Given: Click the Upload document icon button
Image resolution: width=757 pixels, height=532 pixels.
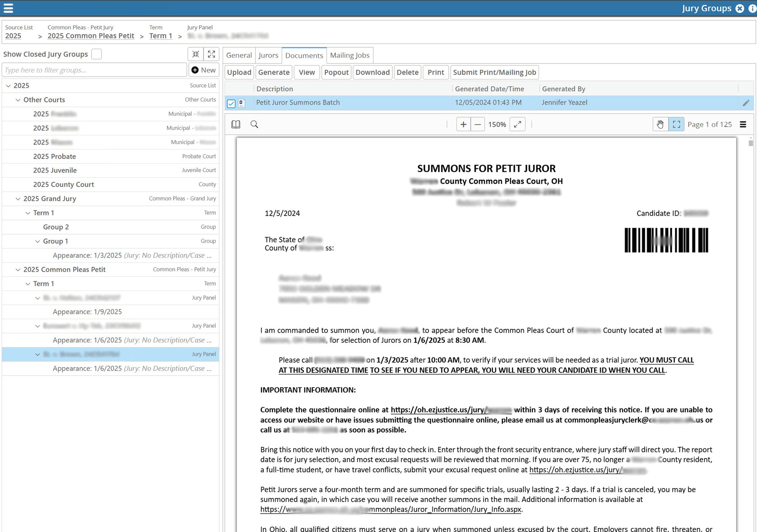Looking at the screenshot, I should click(x=238, y=72).
